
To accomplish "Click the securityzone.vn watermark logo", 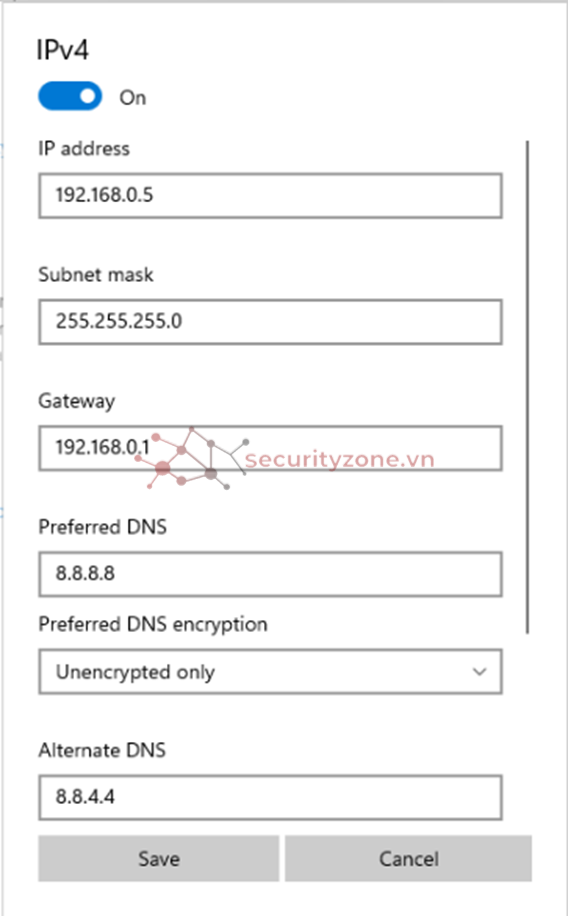I will (x=192, y=458).
